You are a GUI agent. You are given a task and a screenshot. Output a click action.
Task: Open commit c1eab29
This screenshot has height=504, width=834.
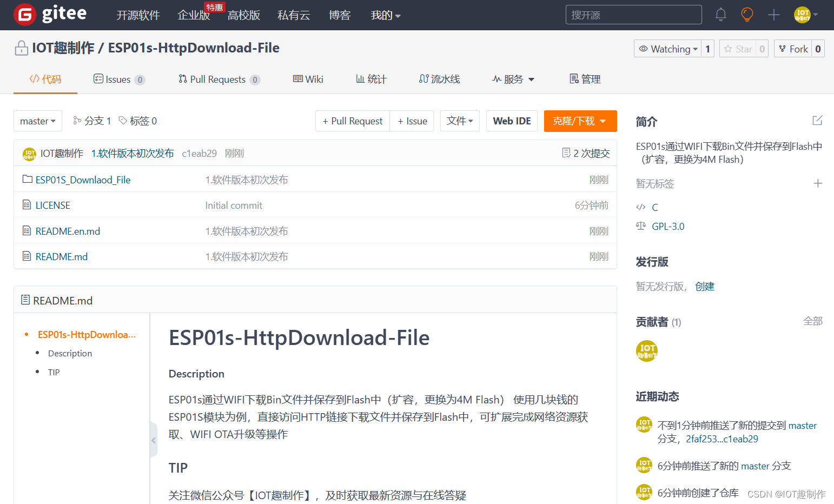coord(199,154)
